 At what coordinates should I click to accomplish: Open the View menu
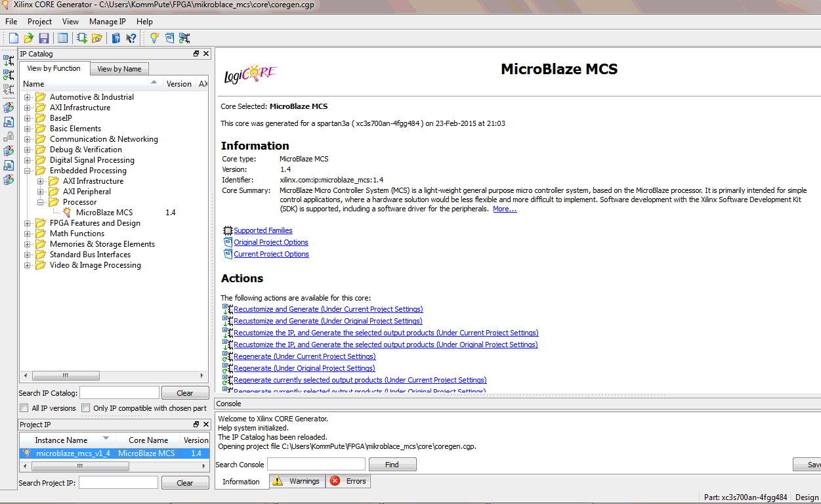click(70, 22)
